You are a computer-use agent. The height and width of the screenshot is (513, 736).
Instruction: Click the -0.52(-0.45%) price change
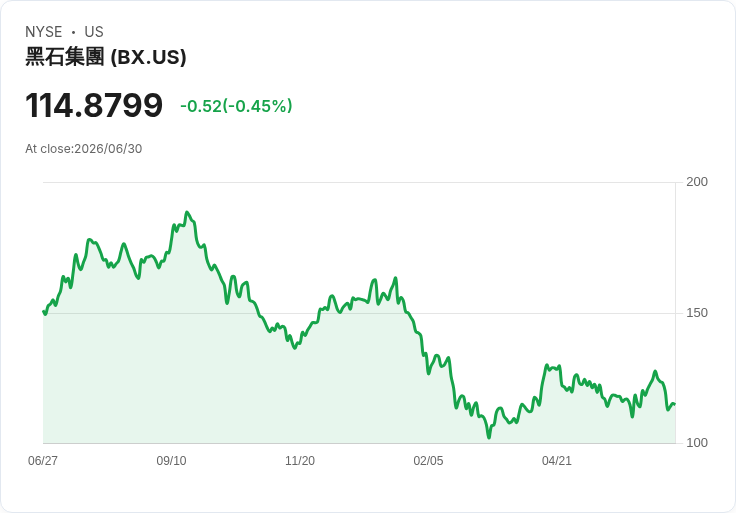[236, 106]
